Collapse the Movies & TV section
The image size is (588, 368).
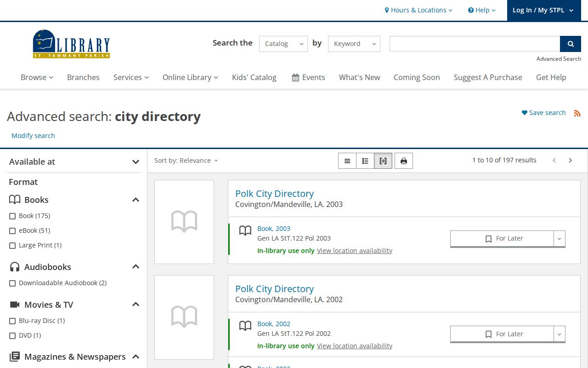pyautogui.click(x=136, y=305)
